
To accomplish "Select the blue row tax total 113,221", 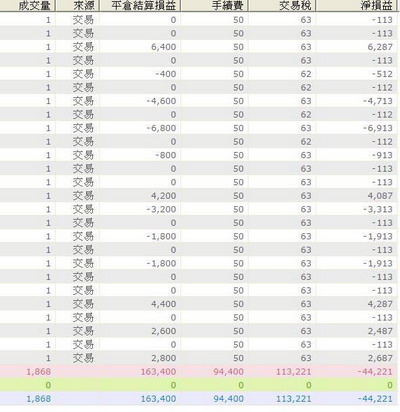I will pos(294,399).
